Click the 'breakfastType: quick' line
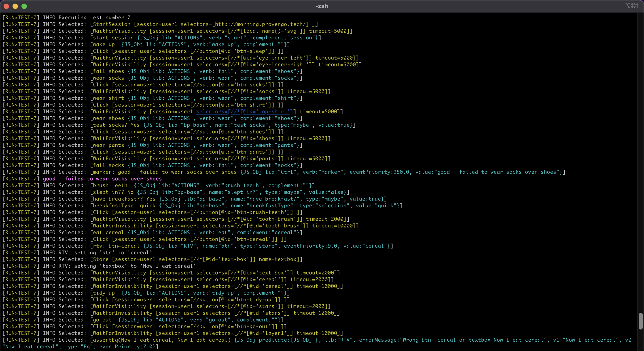Image resolution: width=644 pixels, height=351 pixels. tap(203, 206)
